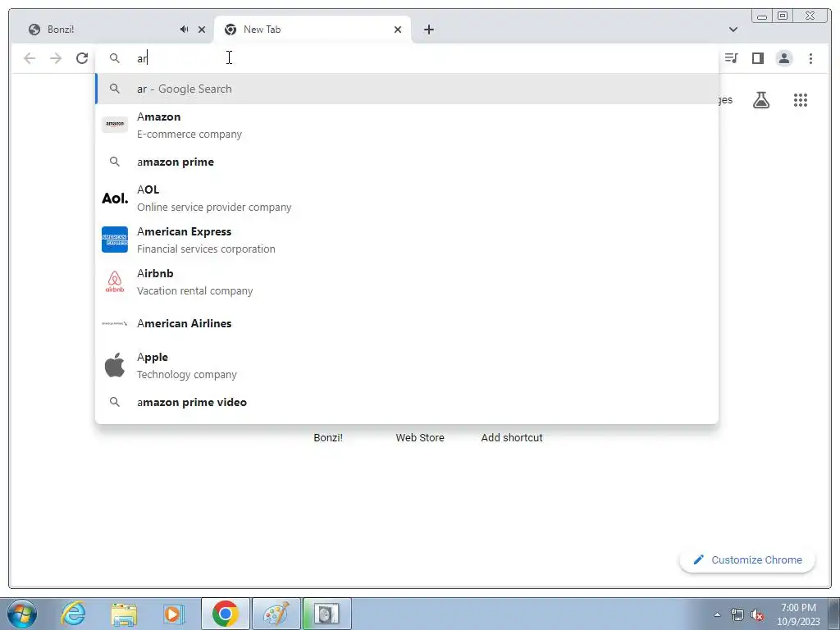
Task: Click the American Express logo thumbnail
Action: 115,240
